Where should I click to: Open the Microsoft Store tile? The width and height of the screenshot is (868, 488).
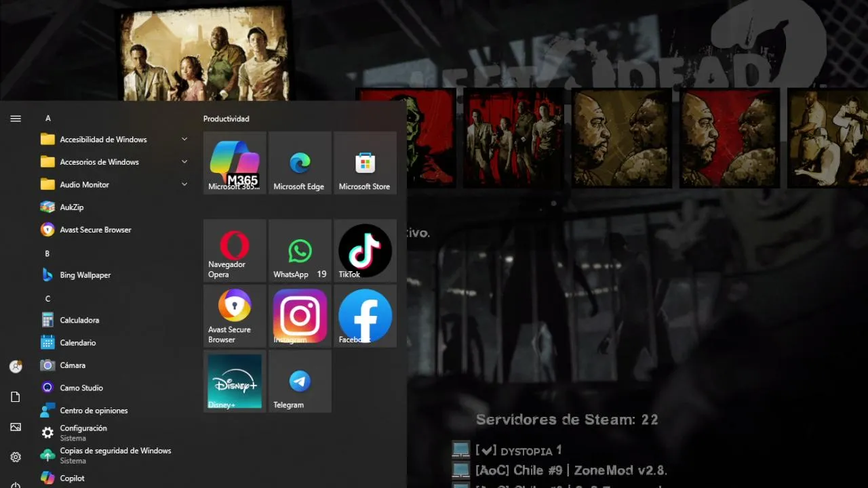tap(365, 163)
